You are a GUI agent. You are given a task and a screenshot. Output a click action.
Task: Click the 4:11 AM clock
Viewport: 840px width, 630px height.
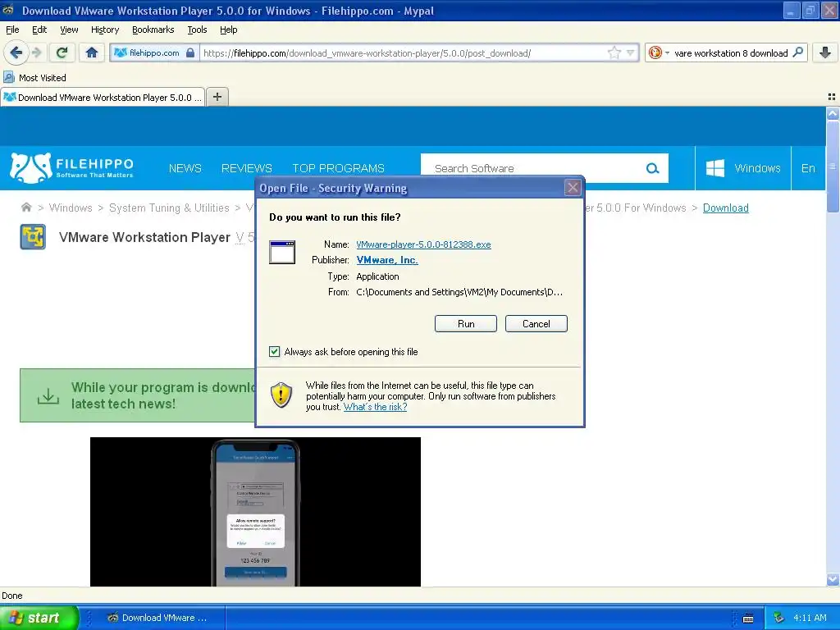810,618
